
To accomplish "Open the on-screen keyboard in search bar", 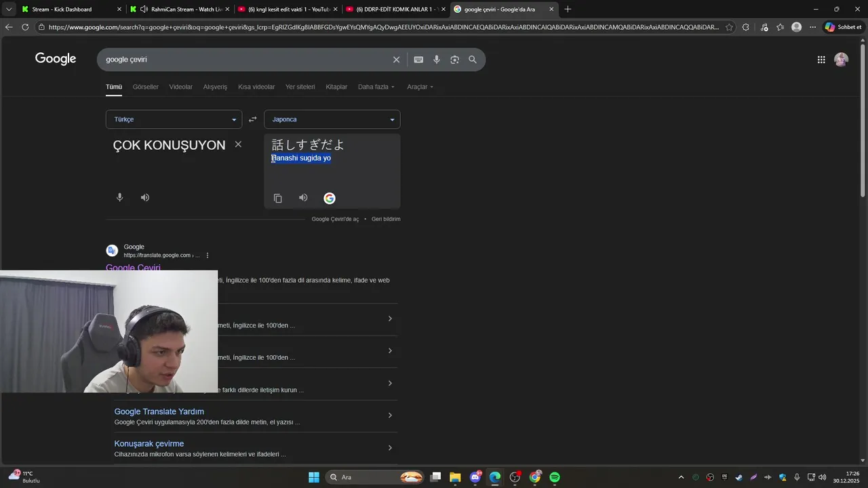I will [418, 60].
